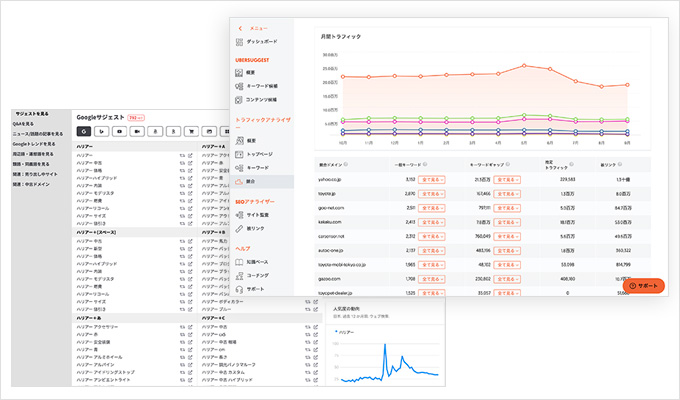Expand keyword gap 全て見る dropdown for carsensor.net
The width and height of the screenshot is (680, 400).
coord(507,236)
